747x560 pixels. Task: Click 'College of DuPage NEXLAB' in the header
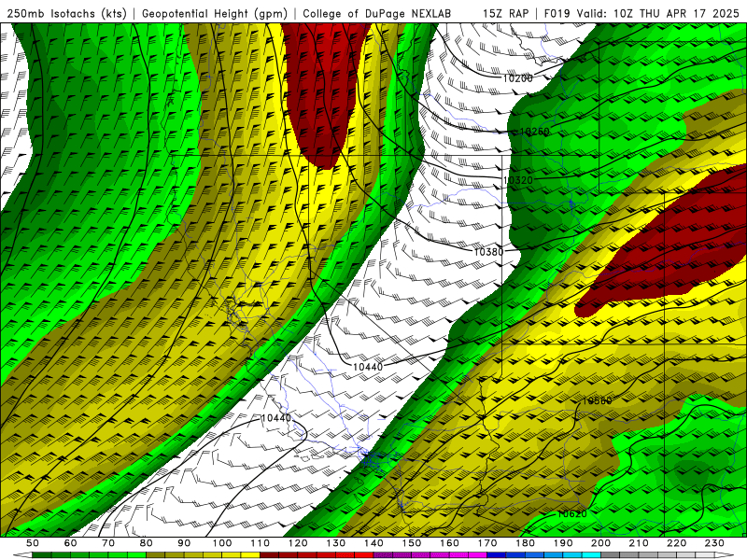pos(377,13)
